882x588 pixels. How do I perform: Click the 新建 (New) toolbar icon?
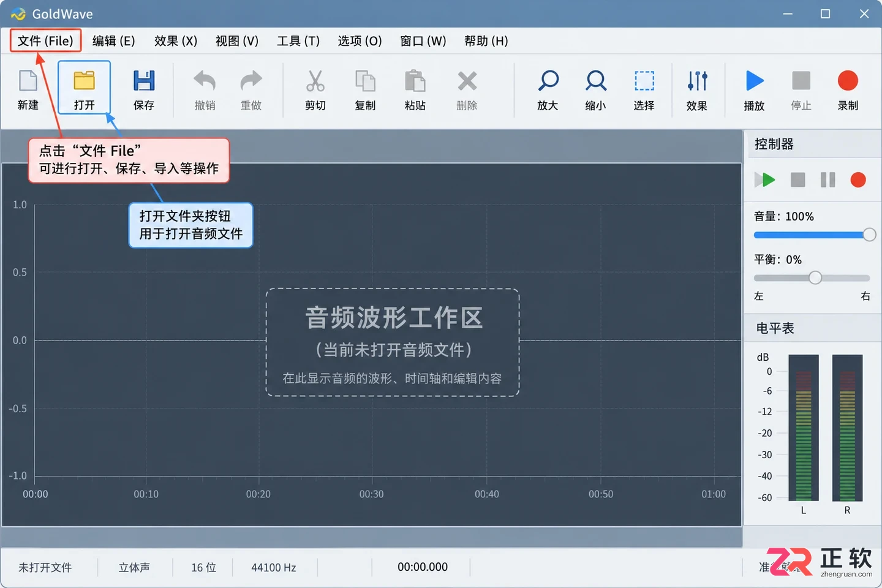point(28,80)
